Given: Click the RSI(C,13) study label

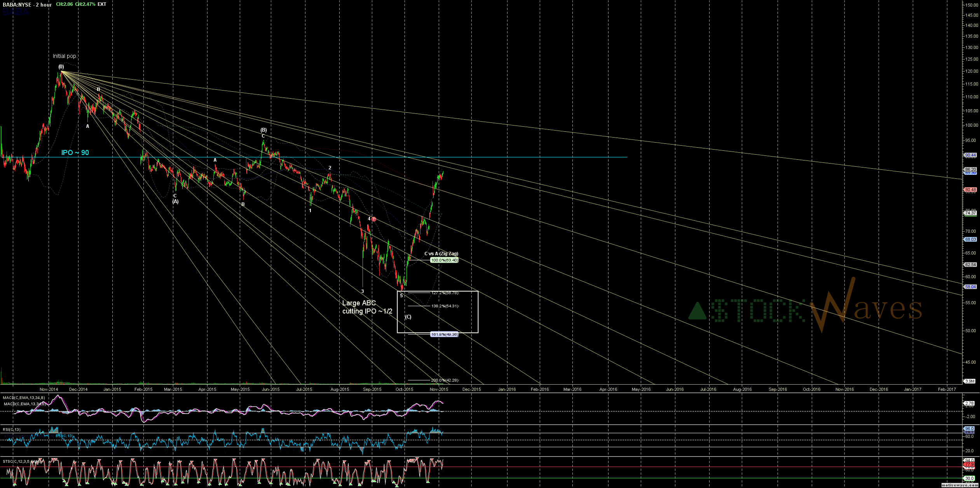Looking at the screenshot, I should point(12,429).
